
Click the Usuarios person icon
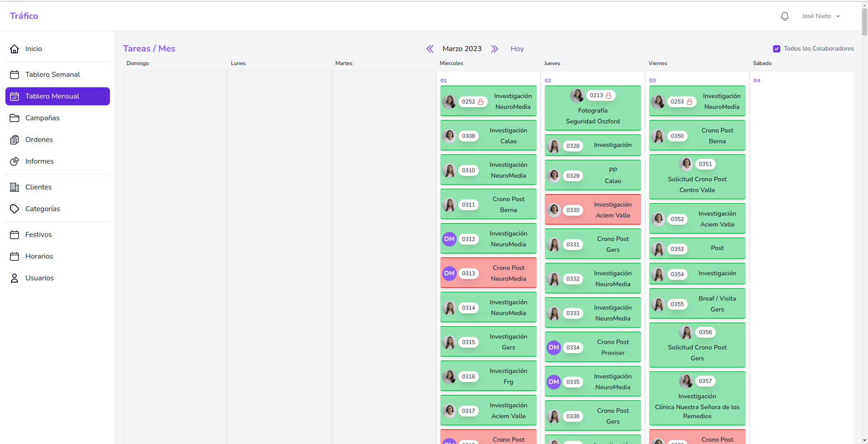[x=14, y=278]
